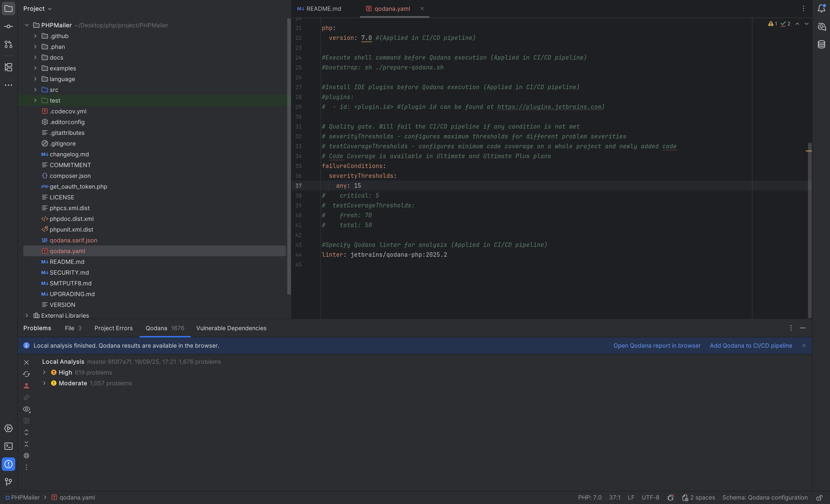Viewport: 830px width, 504px height.
Task: Open the Database tool window
Action: [x=821, y=44]
